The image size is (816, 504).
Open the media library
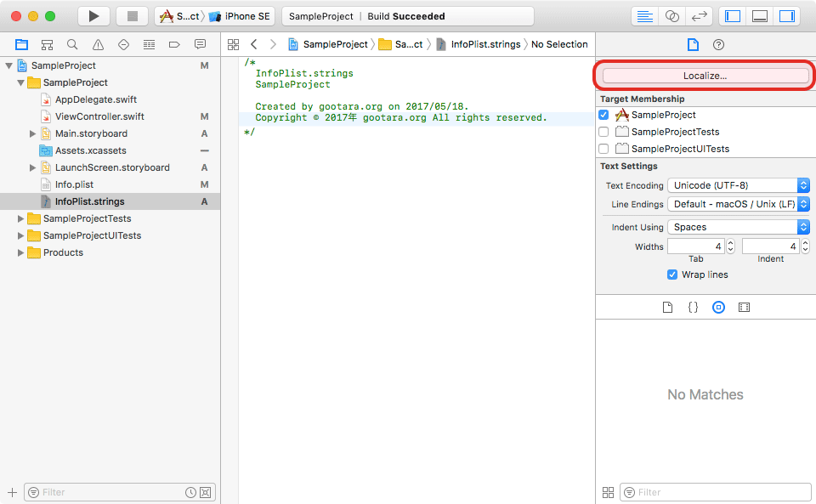[745, 308]
